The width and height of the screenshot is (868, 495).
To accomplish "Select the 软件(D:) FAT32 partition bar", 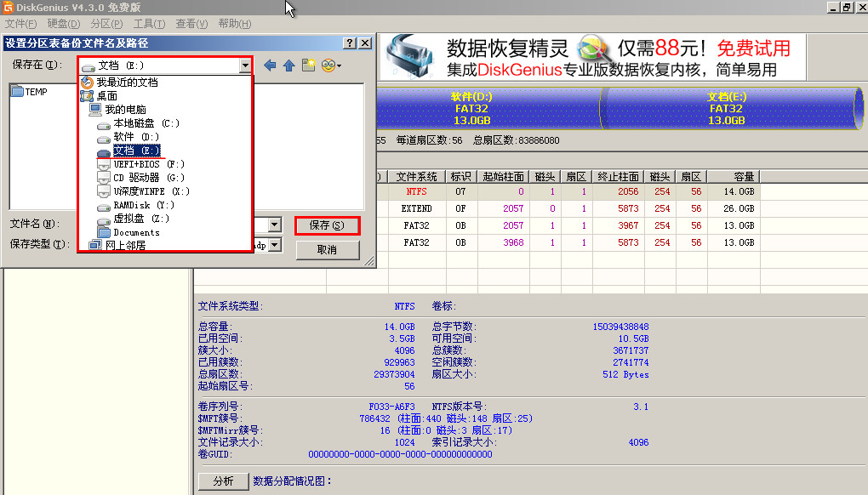I will coord(488,108).
